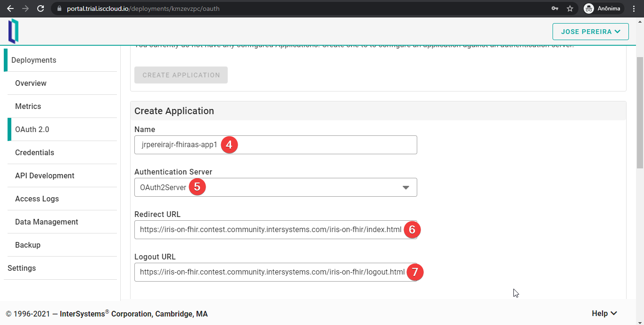Open Chrome three-dot menu
644x325 pixels.
(x=635, y=8)
